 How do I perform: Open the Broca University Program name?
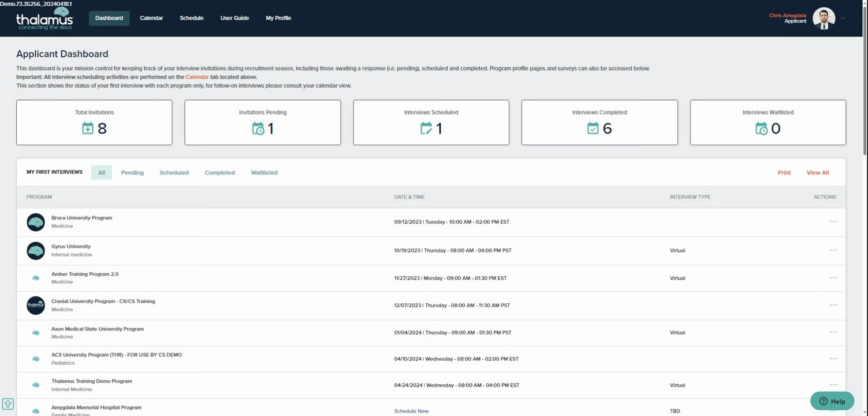[x=81, y=218]
